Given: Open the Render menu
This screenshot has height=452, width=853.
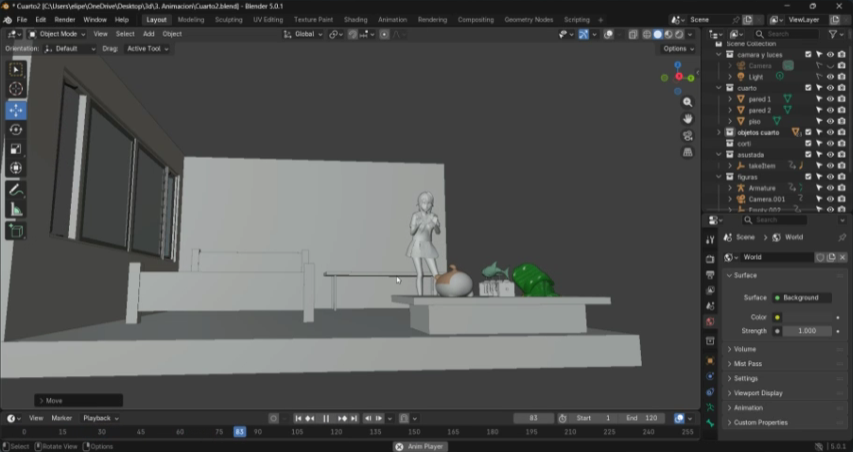Looking at the screenshot, I should pyautogui.click(x=64, y=19).
